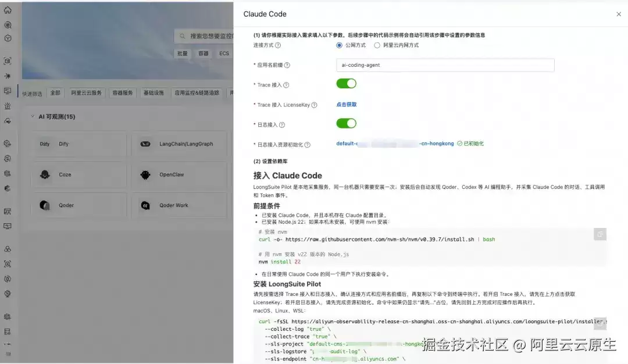This screenshot has height=364, width=628.
Task: Click the cube icon in the left sidebar
Action: [8, 38]
